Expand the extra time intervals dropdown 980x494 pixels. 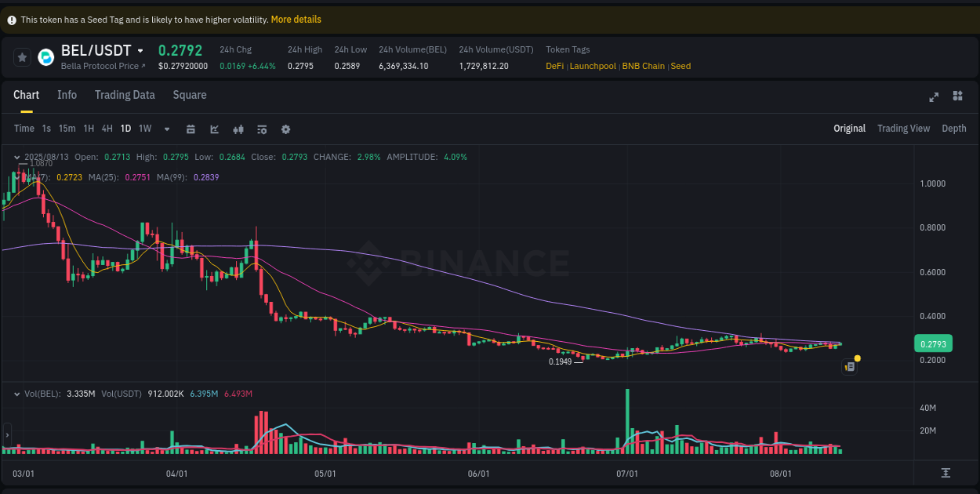[x=166, y=129]
